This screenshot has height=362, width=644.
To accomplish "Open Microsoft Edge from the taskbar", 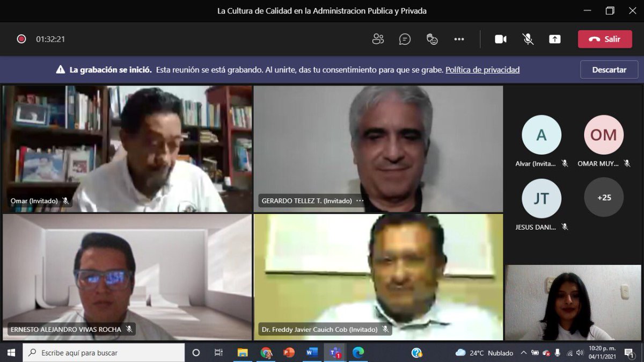I will point(358,352).
